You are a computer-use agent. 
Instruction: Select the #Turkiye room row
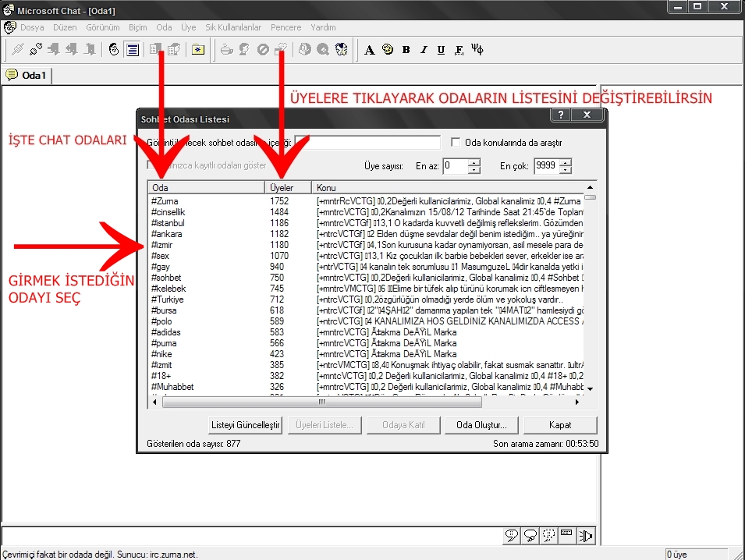(366, 299)
